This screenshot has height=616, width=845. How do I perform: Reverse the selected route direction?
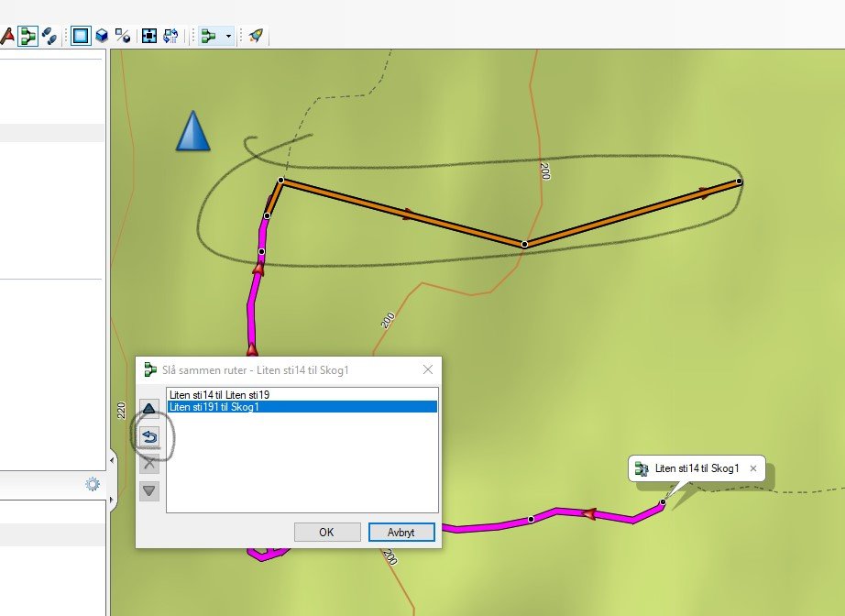[149, 436]
